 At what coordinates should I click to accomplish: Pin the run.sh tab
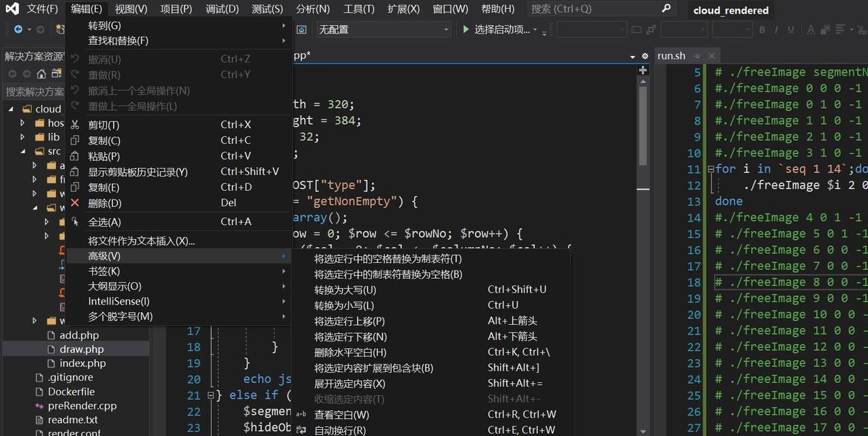pyautogui.click(x=696, y=56)
